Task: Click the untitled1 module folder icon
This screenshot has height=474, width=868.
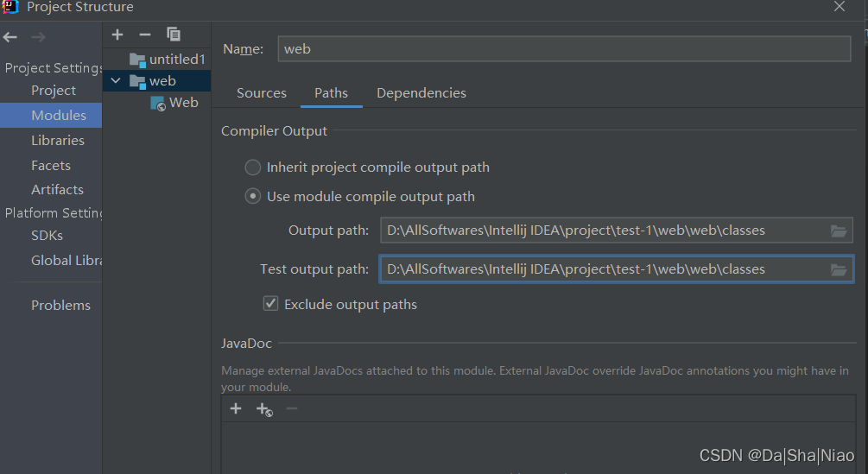Action: tap(137, 60)
